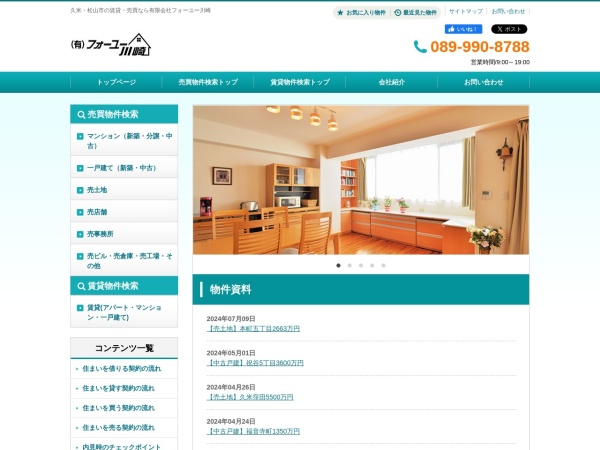Select first slideshow dot indicator
Image resolution: width=600 pixels, height=450 pixels.
[338, 266]
